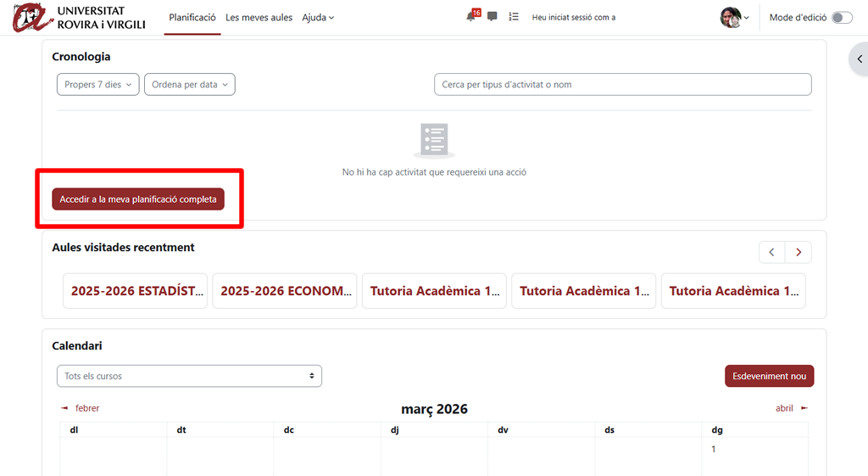The height and width of the screenshot is (476, 868).
Task: Go to previous month febrer
Action: 81,408
